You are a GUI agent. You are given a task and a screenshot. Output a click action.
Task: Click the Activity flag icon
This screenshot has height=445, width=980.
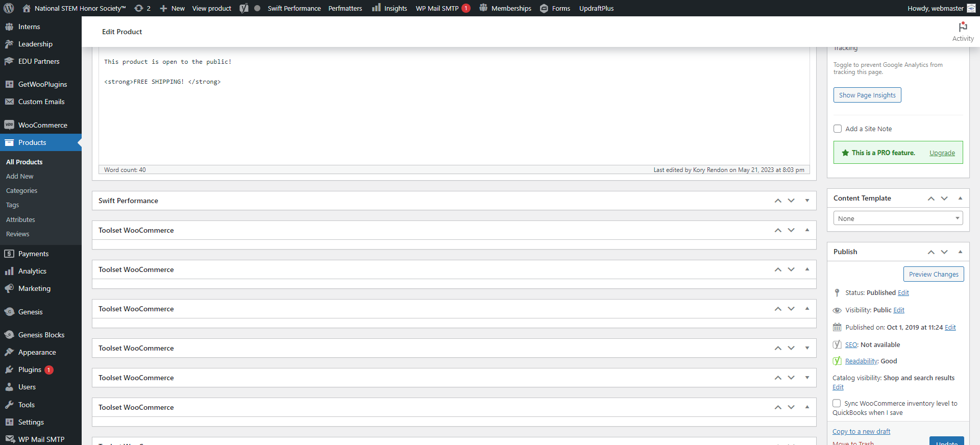(963, 27)
